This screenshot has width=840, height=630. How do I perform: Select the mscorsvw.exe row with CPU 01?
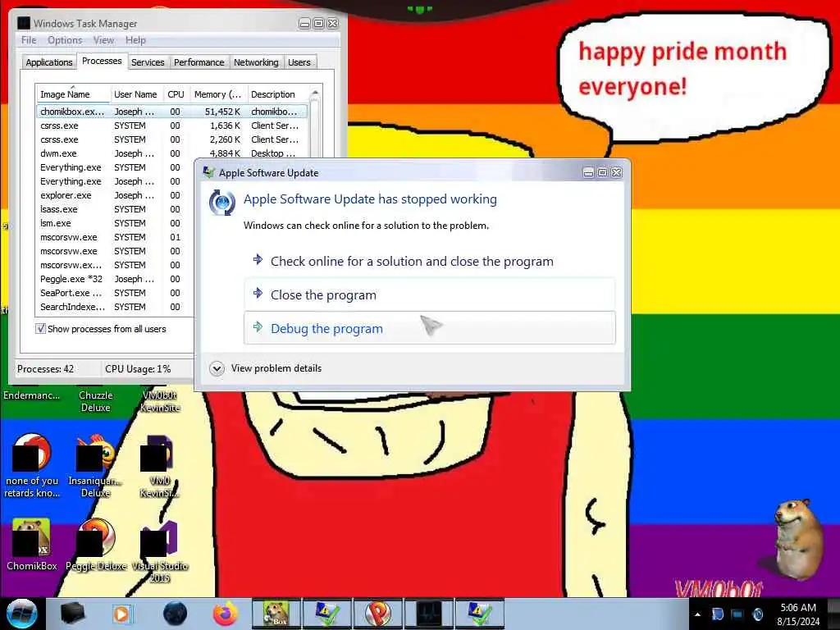[115, 237]
